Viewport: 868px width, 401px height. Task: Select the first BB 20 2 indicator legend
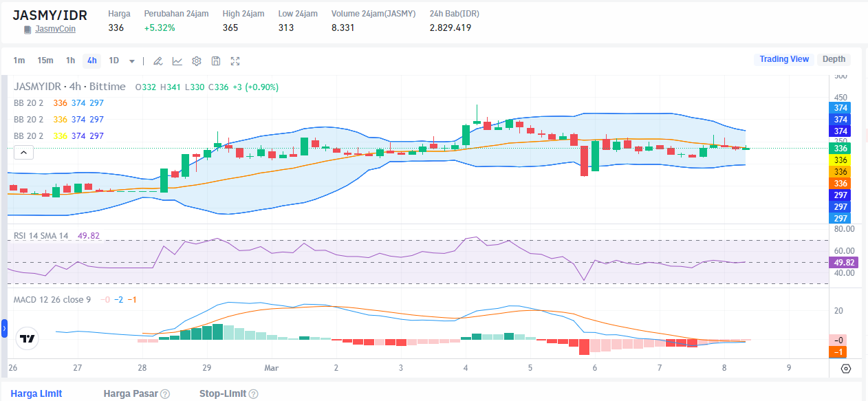point(28,103)
